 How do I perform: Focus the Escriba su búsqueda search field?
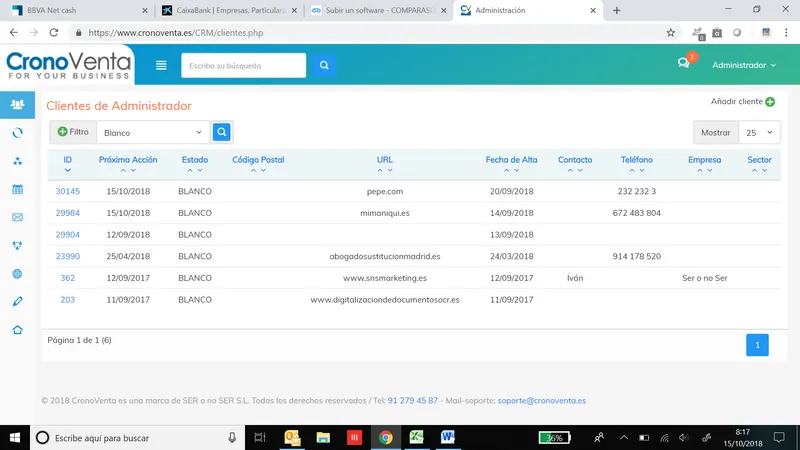[243, 65]
